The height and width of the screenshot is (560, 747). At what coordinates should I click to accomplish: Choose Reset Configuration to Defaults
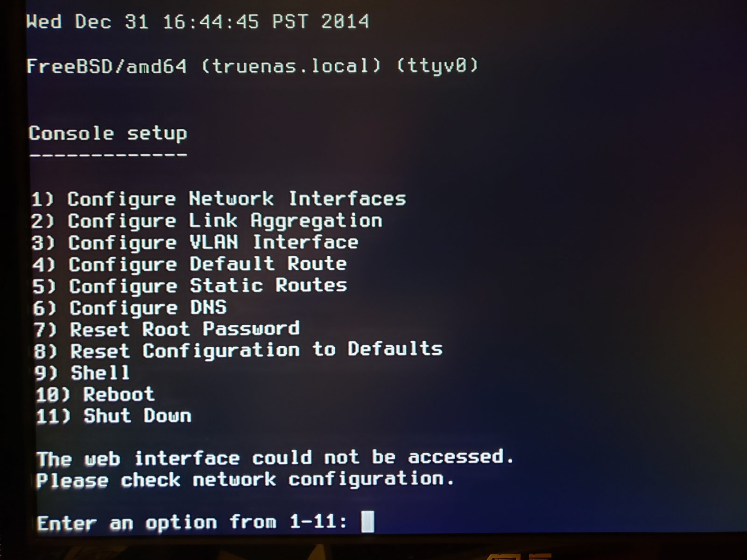239,350
